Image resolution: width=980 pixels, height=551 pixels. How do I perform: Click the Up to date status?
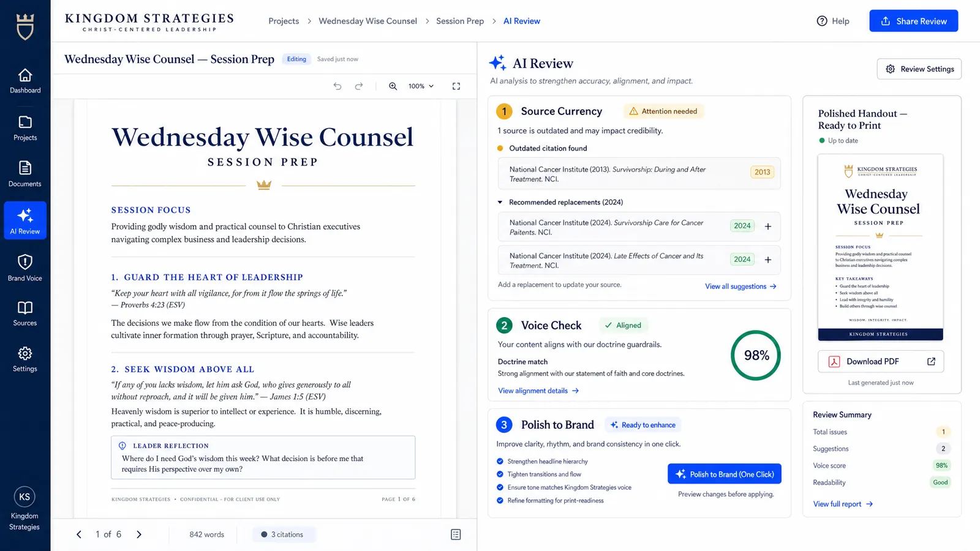(x=839, y=141)
